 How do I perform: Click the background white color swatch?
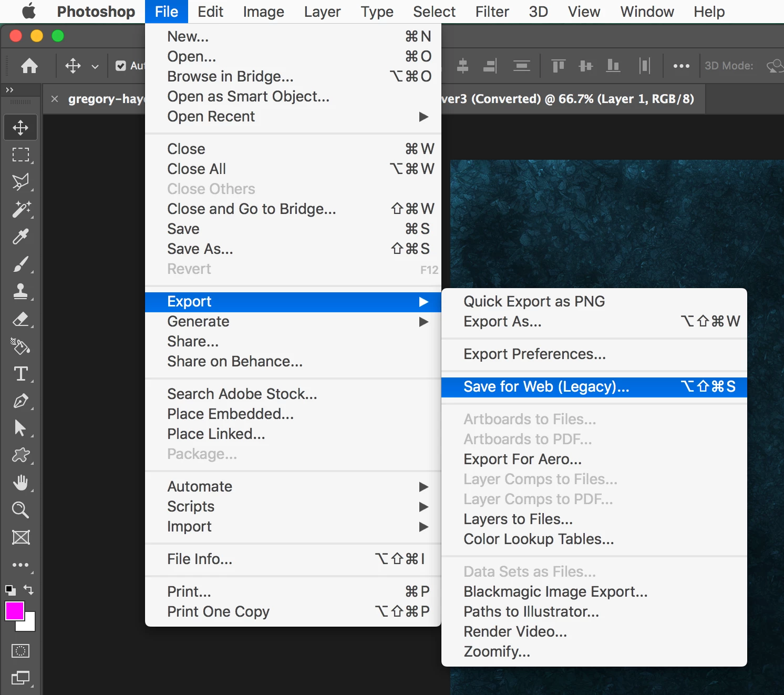pos(29,625)
